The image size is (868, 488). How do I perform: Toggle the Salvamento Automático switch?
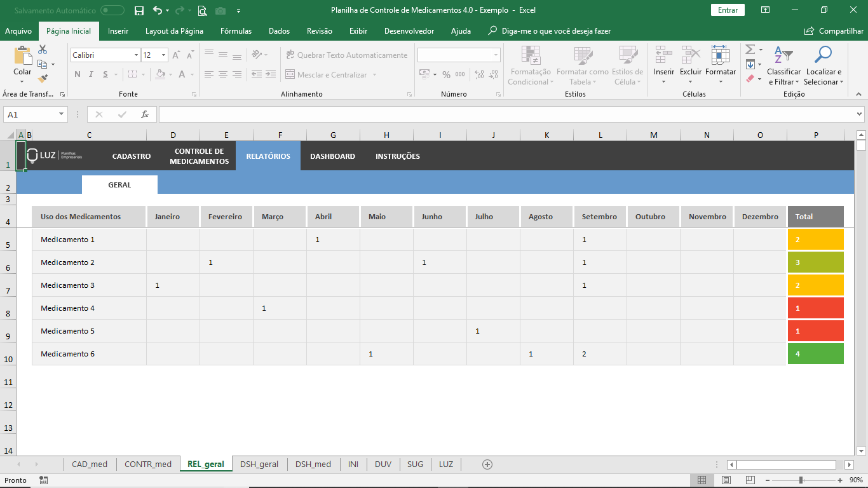tap(112, 10)
